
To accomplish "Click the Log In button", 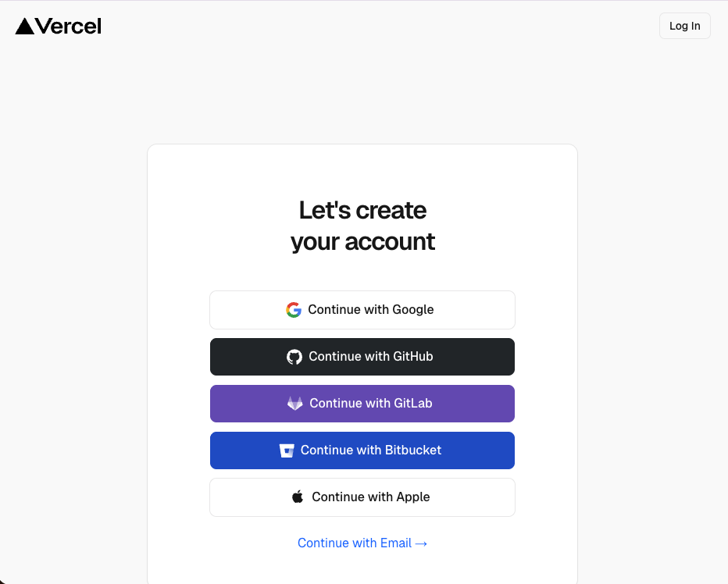I will click(684, 25).
